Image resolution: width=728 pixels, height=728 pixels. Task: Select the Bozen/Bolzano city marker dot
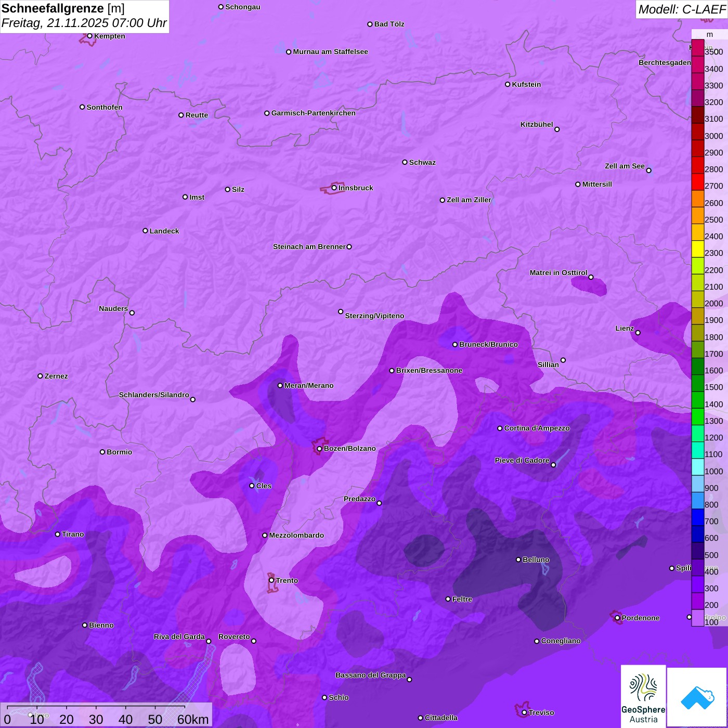tap(319, 449)
